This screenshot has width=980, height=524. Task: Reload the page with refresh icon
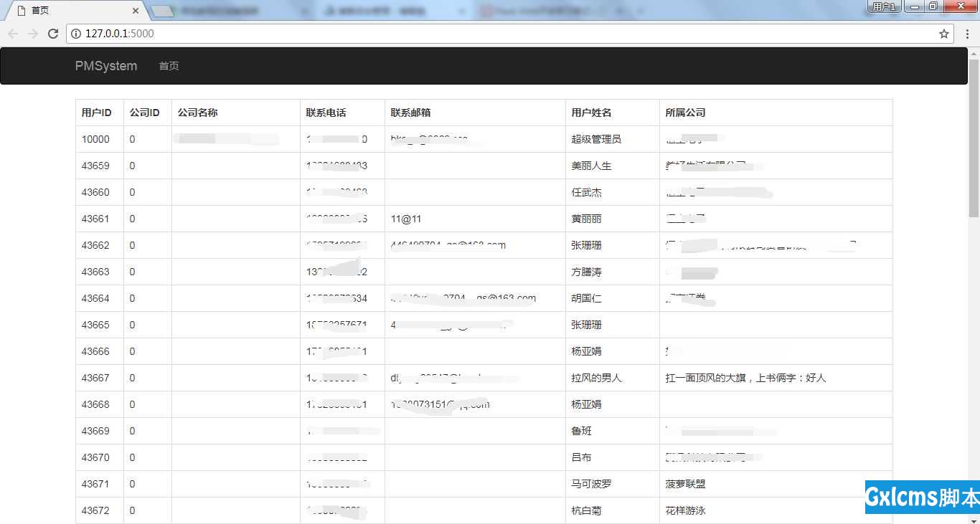53,34
